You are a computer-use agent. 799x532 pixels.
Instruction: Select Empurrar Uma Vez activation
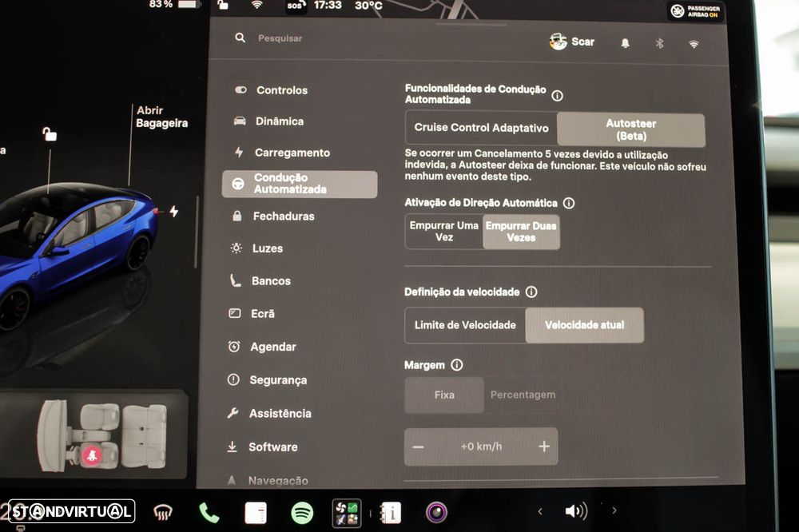tap(443, 232)
